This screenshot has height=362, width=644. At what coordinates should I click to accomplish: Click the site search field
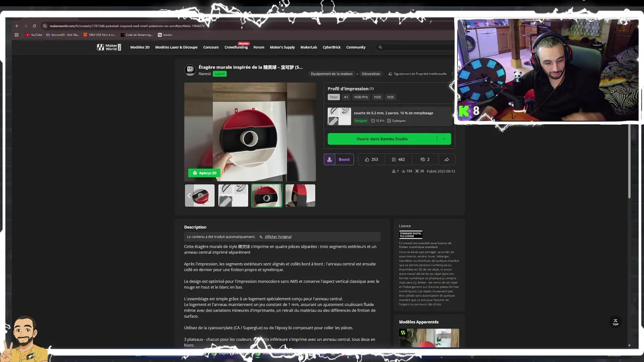(x=415, y=47)
